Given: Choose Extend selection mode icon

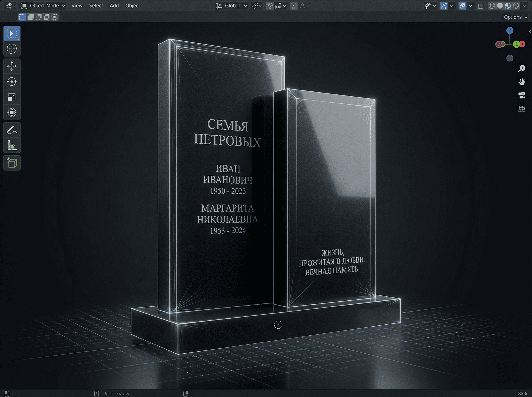Looking at the screenshot, I should coord(31,17).
